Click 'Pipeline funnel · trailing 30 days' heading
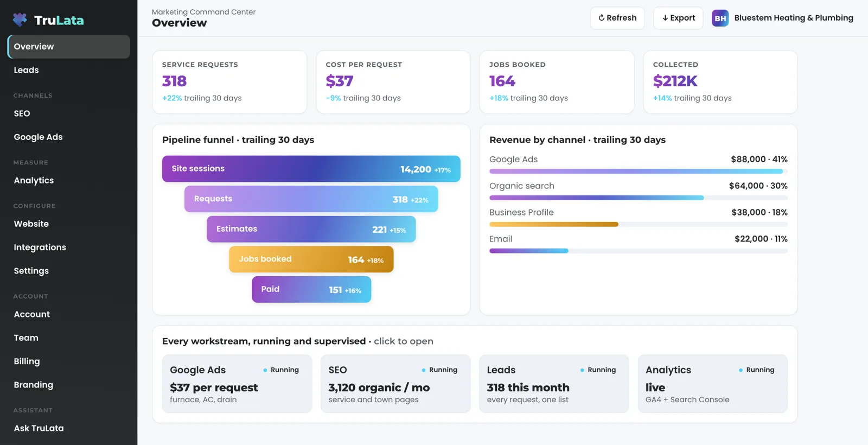The width and height of the screenshot is (868, 445). click(x=238, y=140)
